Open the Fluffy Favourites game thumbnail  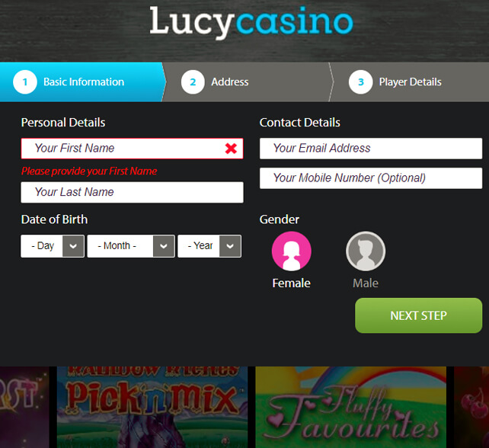[351, 407]
